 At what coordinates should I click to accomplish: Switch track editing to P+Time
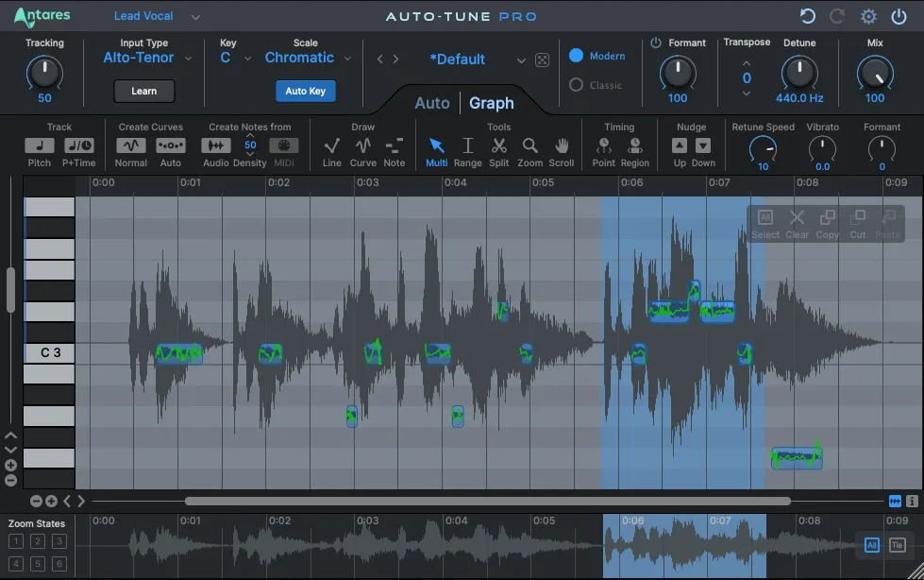click(x=78, y=147)
